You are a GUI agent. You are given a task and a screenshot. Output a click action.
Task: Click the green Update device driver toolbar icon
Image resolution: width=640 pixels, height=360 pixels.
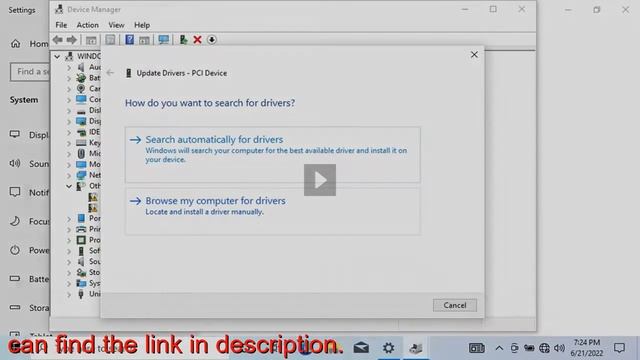[x=183, y=40]
